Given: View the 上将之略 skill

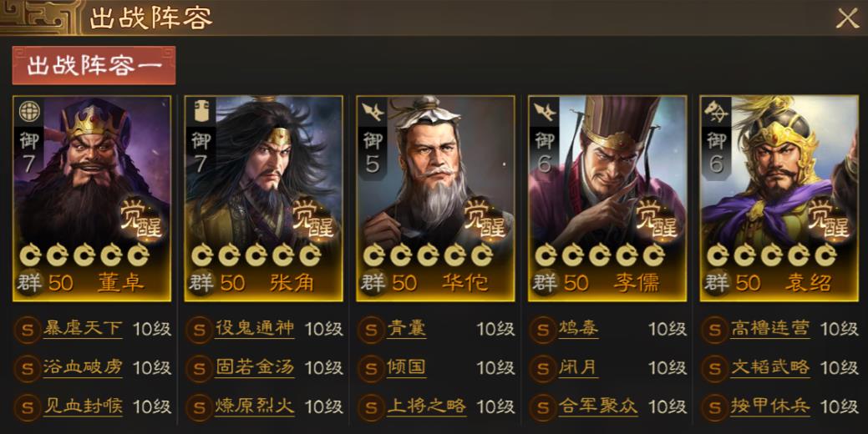Looking at the screenshot, I should [x=426, y=406].
